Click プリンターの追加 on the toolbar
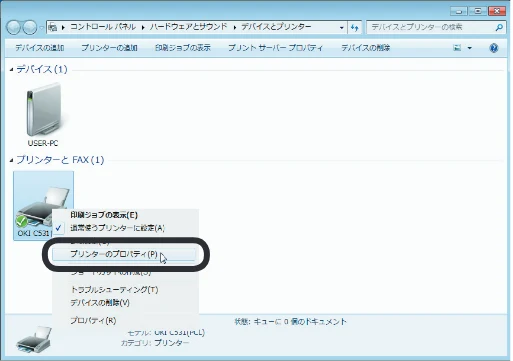Screen dimensions: 513x361 109,48
